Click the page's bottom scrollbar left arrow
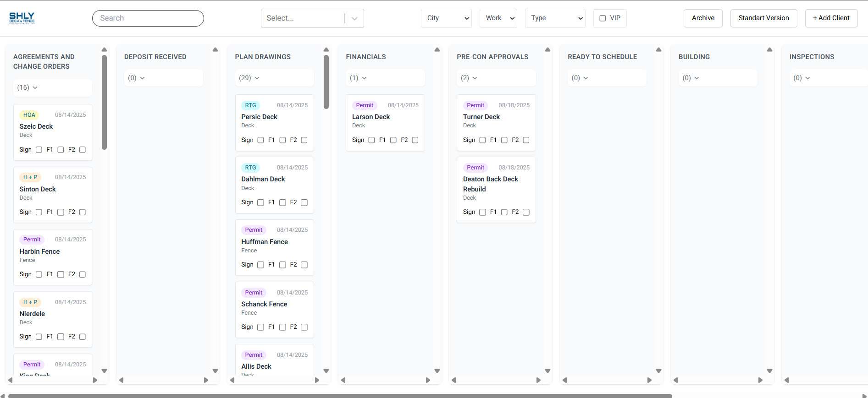The width and height of the screenshot is (868, 398). pyautogui.click(x=3, y=396)
